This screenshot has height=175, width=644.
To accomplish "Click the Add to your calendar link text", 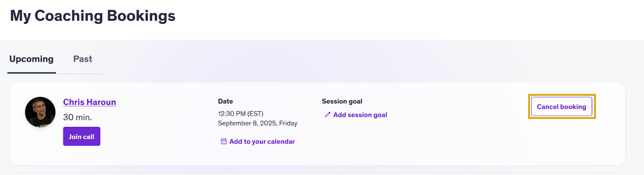I will tap(262, 142).
